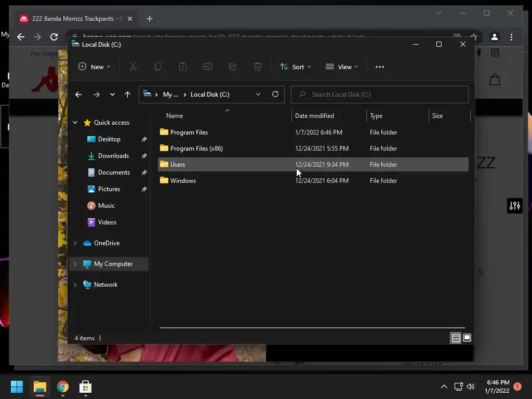The width and height of the screenshot is (532, 399).
Task: Click the pin icon beside Documents
Action: (x=144, y=172)
